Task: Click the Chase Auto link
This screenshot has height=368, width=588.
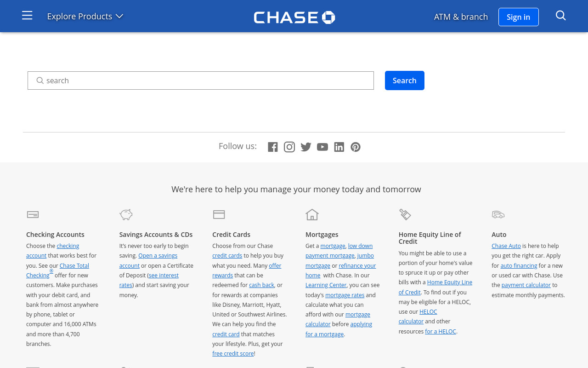Action: tap(506, 246)
